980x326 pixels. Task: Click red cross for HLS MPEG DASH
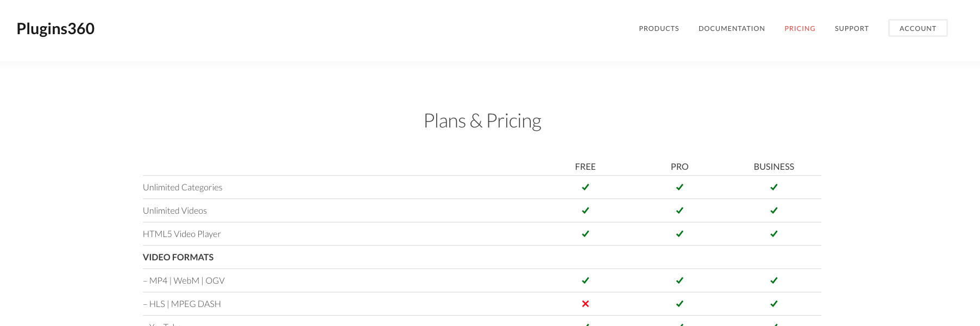585,304
